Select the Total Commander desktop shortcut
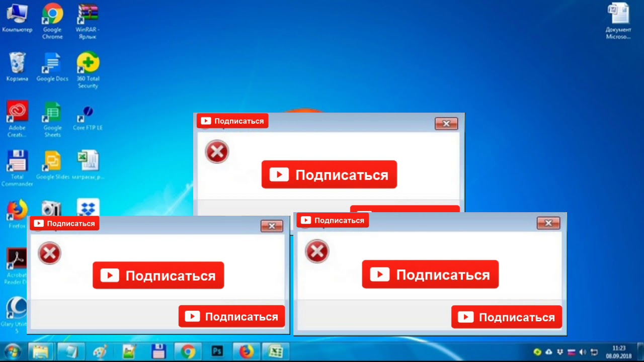The image size is (644, 362). (17, 168)
